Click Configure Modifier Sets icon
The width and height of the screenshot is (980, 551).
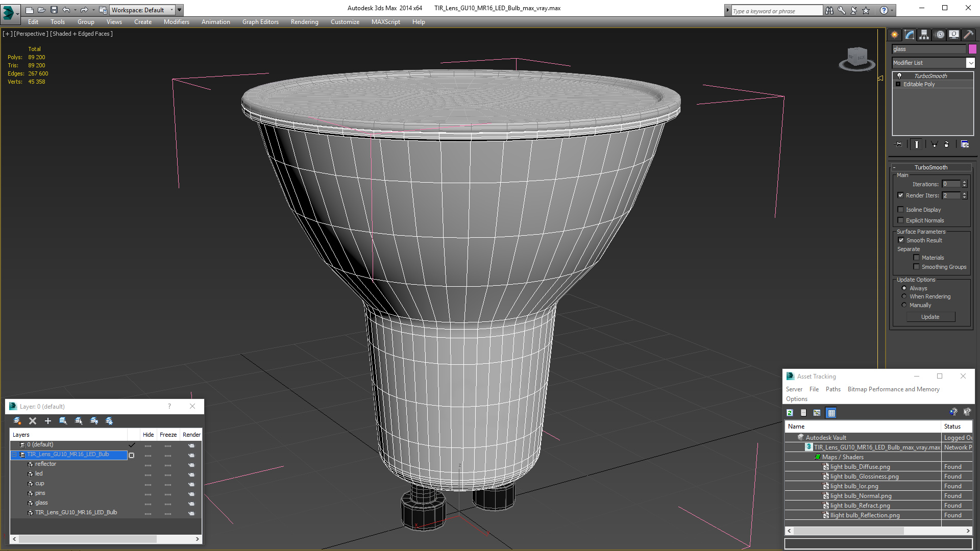point(965,144)
